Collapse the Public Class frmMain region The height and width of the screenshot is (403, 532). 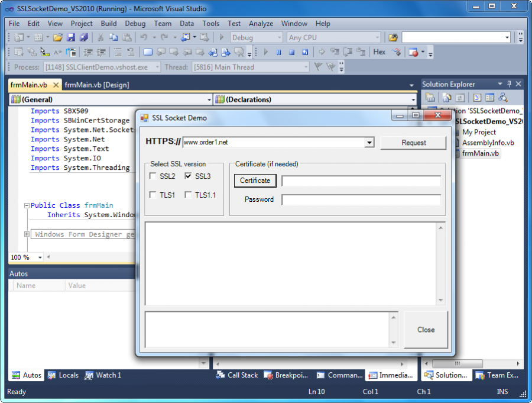(x=27, y=205)
